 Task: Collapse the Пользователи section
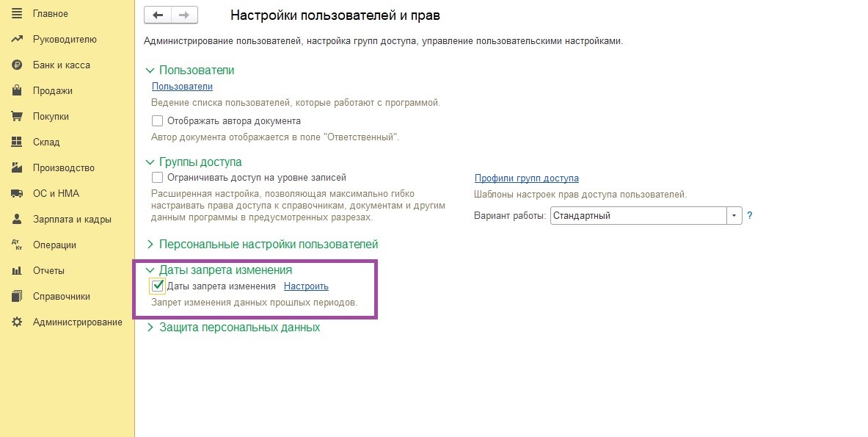[x=150, y=71]
